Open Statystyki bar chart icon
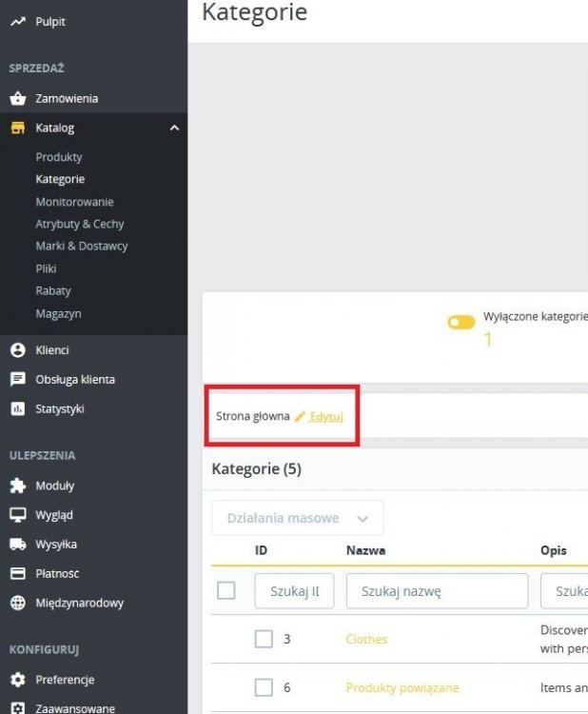This screenshot has width=588, height=714. (x=18, y=408)
